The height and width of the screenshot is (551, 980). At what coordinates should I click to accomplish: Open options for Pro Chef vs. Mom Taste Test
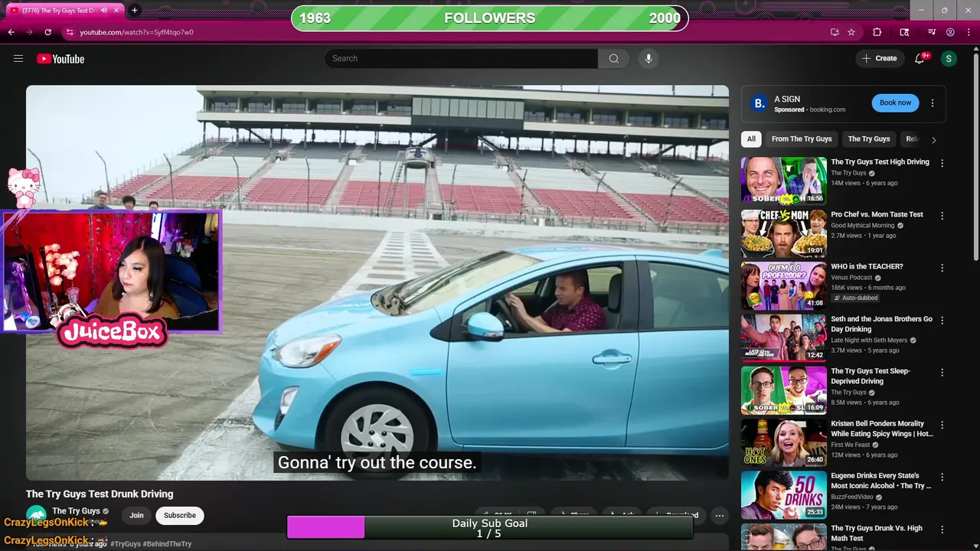[942, 216]
